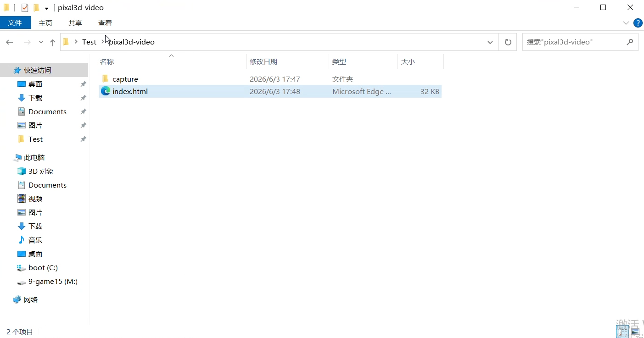Open 图片 under 此电脑
Viewport: 644px width, 338px height.
35,212
